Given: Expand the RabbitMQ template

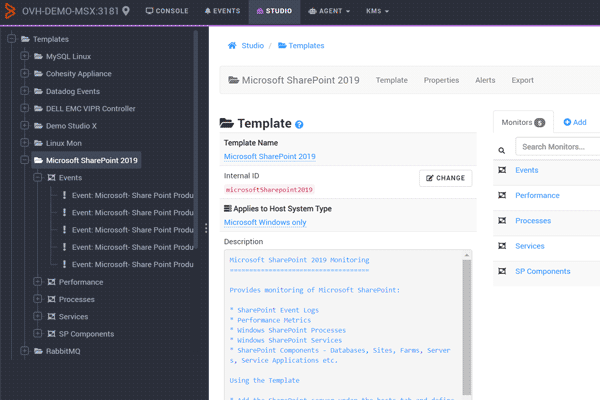Looking at the screenshot, I should coord(24,351).
